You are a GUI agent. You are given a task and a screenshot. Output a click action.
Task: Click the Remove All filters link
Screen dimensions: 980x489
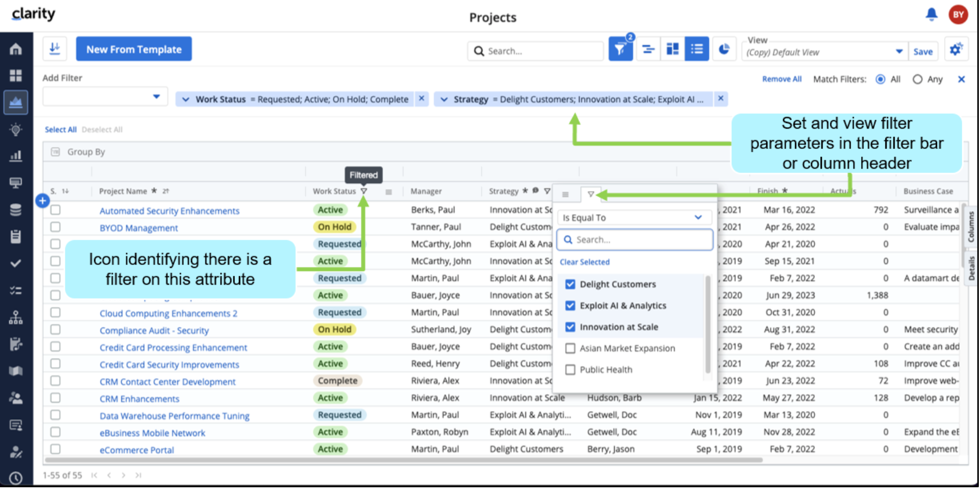[x=781, y=80]
